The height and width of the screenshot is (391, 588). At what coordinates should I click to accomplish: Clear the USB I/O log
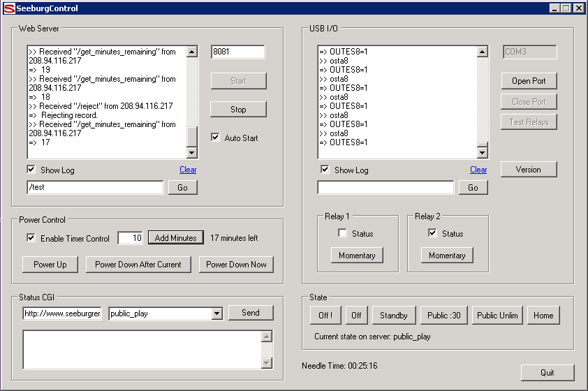478,170
